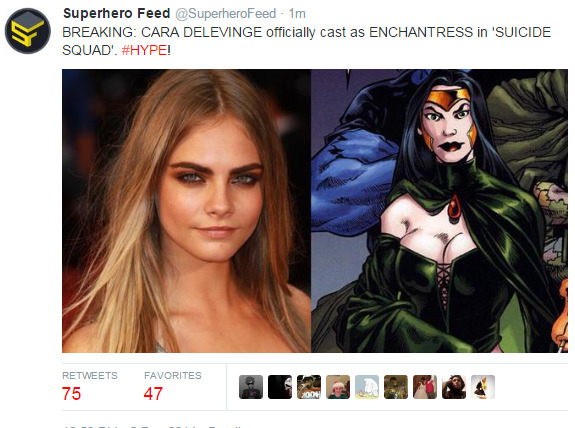This screenshot has width=575, height=428.
Task: View the 75 retweets count
Action: tap(71, 394)
